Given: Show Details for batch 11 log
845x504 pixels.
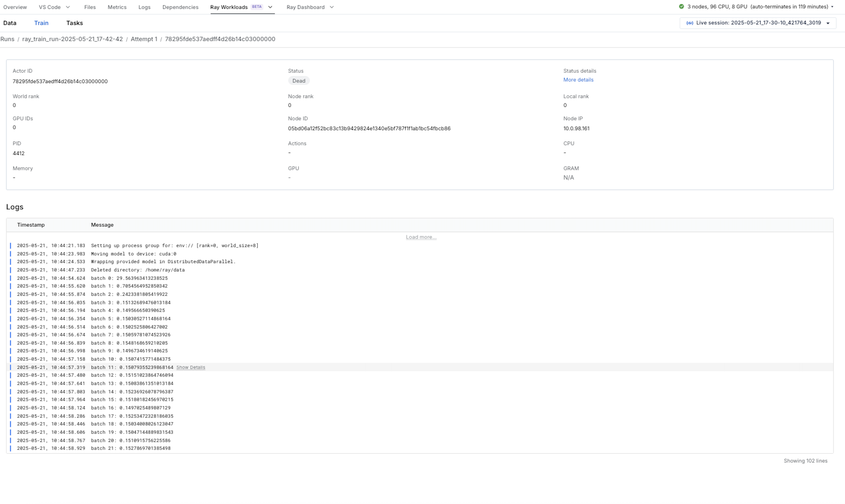Looking at the screenshot, I should point(191,367).
